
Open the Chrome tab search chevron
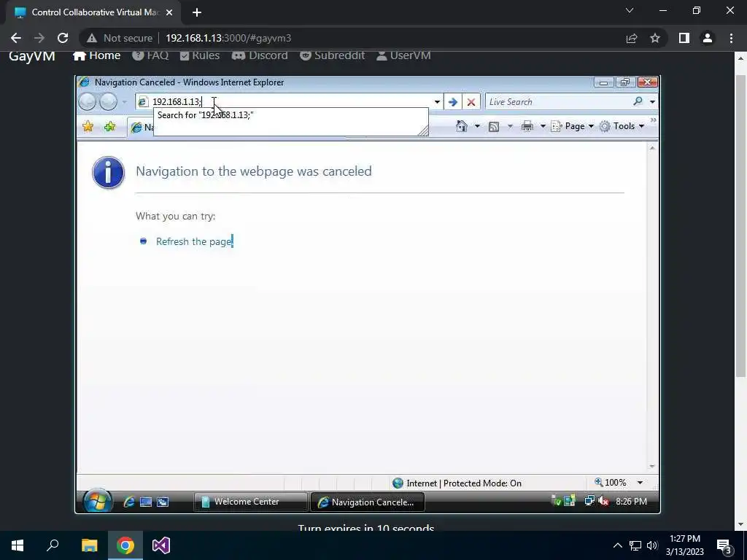pos(630,10)
